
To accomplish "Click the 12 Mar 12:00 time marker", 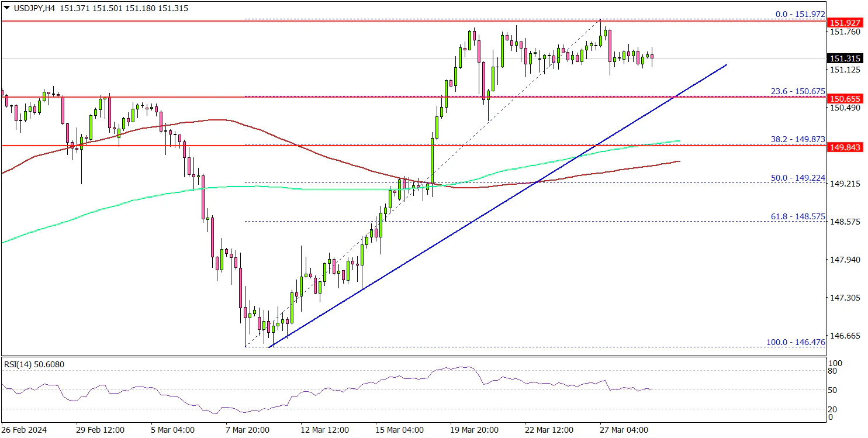I will point(324,430).
